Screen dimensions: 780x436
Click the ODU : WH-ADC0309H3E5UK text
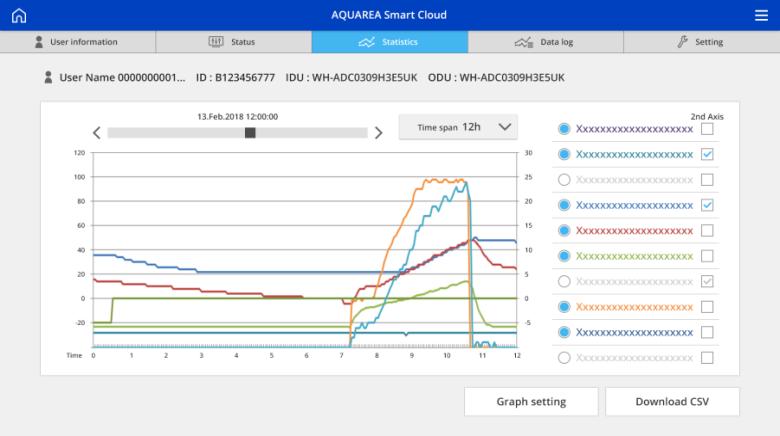click(496, 78)
